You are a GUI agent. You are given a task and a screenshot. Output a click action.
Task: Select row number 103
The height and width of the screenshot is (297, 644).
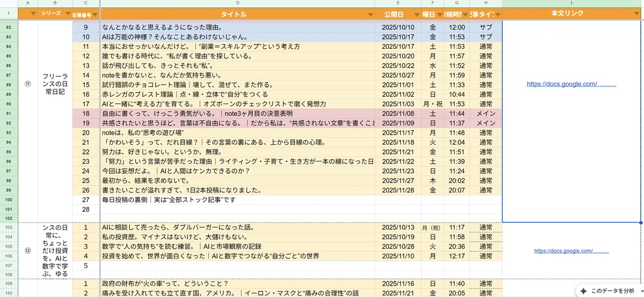[9, 227]
